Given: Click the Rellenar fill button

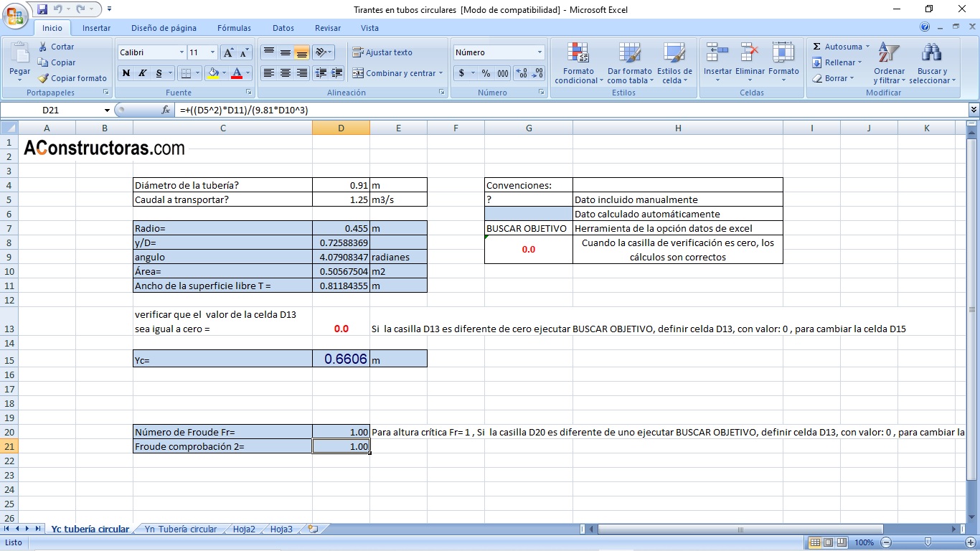Looking at the screenshot, I should point(837,62).
